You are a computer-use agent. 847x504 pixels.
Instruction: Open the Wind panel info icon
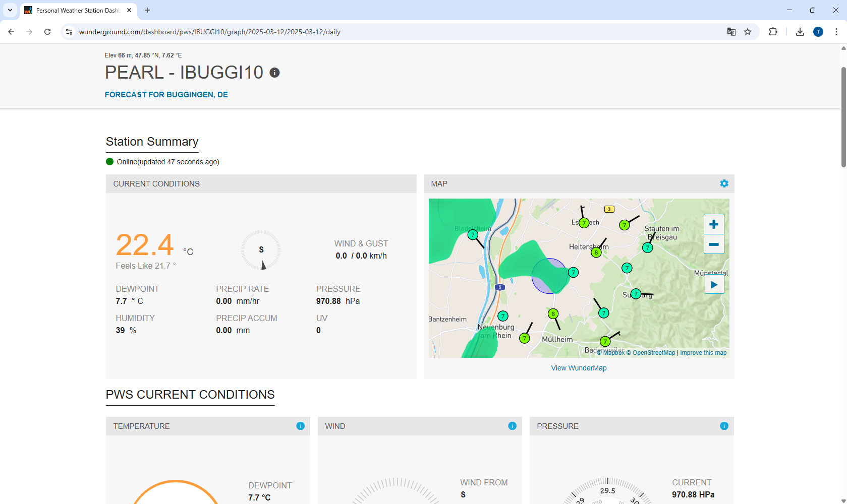pos(512,426)
